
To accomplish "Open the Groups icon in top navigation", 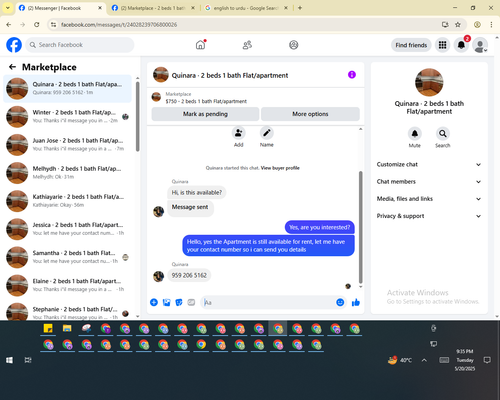I will click(x=294, y=45).
